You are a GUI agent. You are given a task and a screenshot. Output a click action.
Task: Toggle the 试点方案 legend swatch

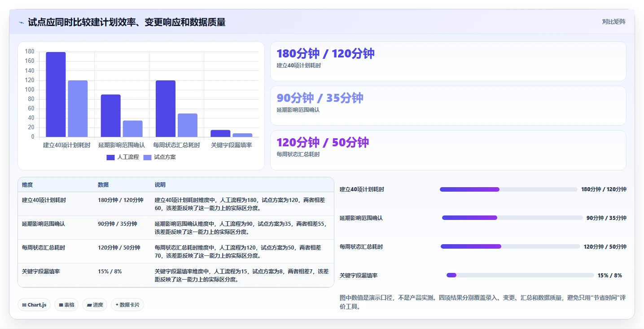click(148, 157)
